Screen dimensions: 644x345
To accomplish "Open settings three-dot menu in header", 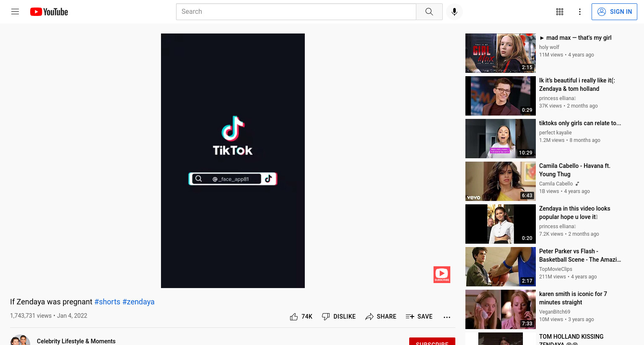I will 580,12.
